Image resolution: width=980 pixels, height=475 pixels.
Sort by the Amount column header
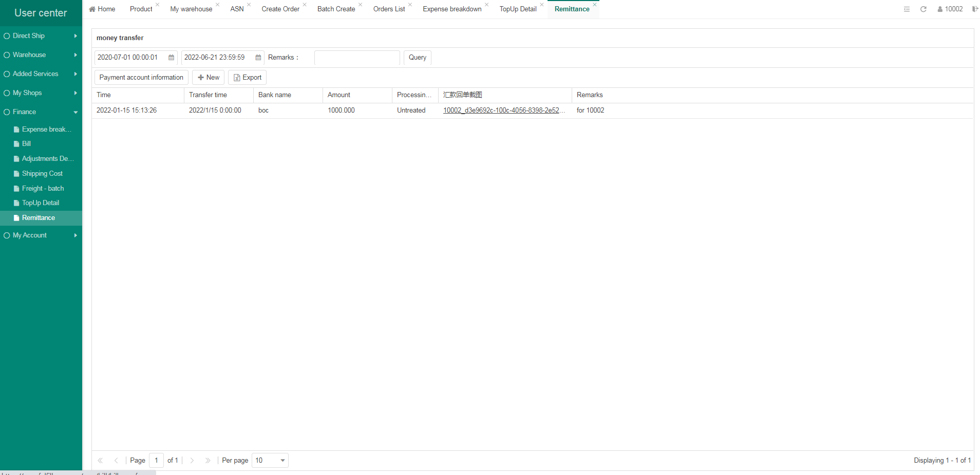point(357,95)
